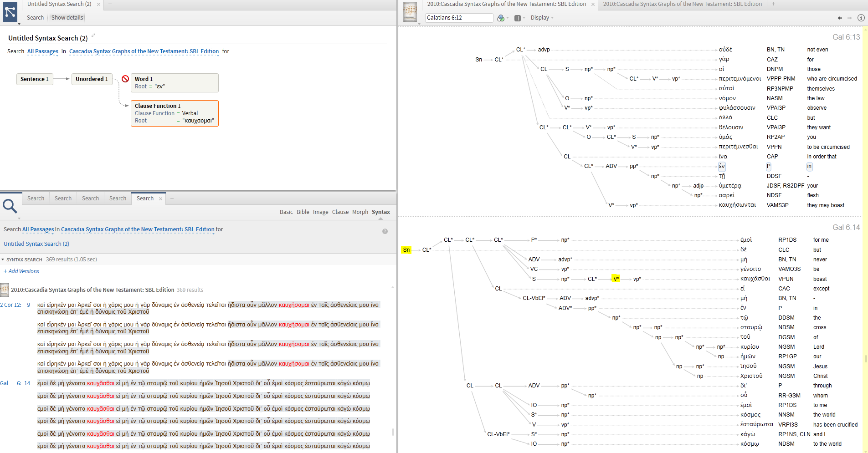Click the highlighted V* node in Gal 6:14
The height and width of the screenshot is (453, 868).
tap(616, 279)
